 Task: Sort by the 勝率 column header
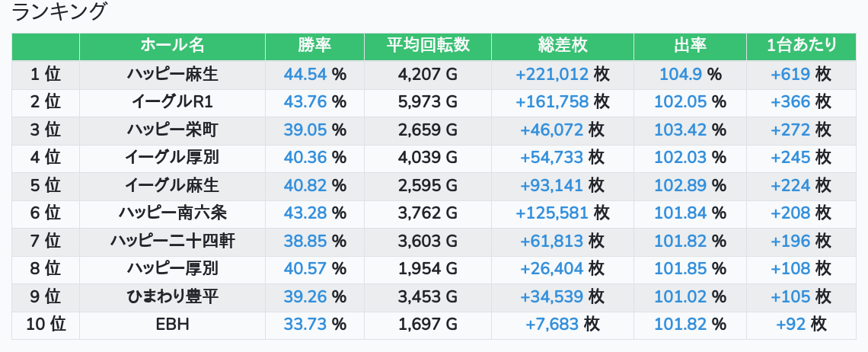314,46
